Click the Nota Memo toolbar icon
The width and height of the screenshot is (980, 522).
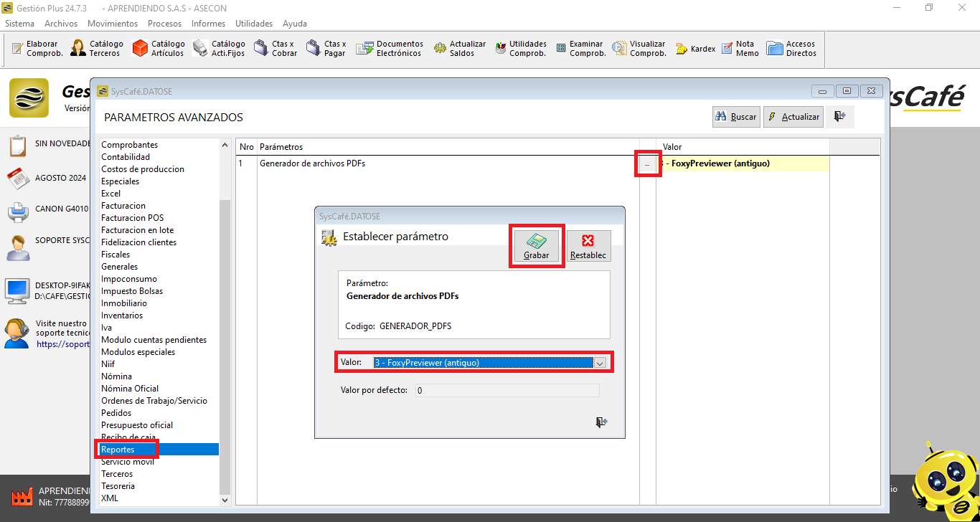tap(740, 49)
